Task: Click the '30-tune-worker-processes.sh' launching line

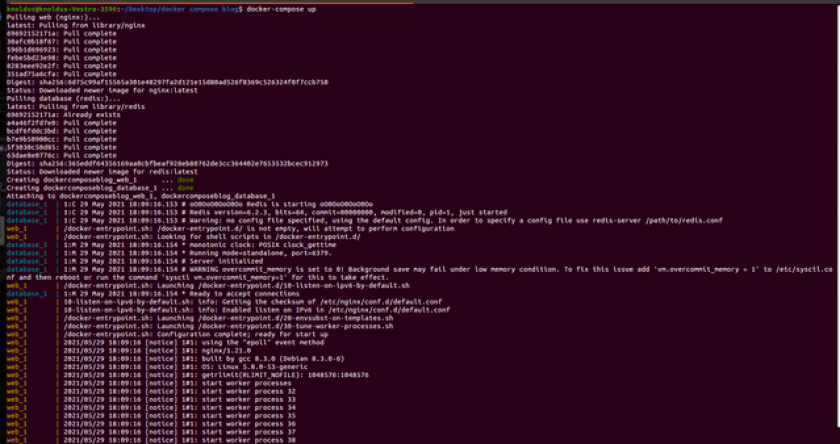Action: (x=200, y=326)
